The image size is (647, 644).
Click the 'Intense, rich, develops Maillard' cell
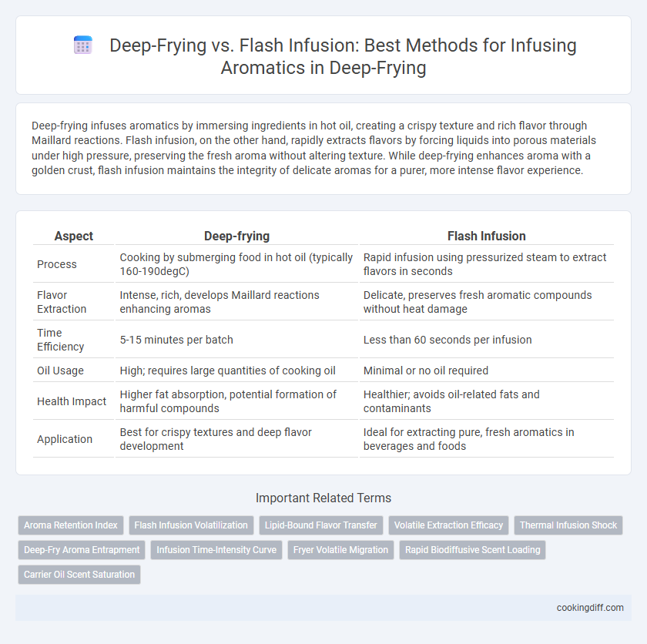click(237, 302)
